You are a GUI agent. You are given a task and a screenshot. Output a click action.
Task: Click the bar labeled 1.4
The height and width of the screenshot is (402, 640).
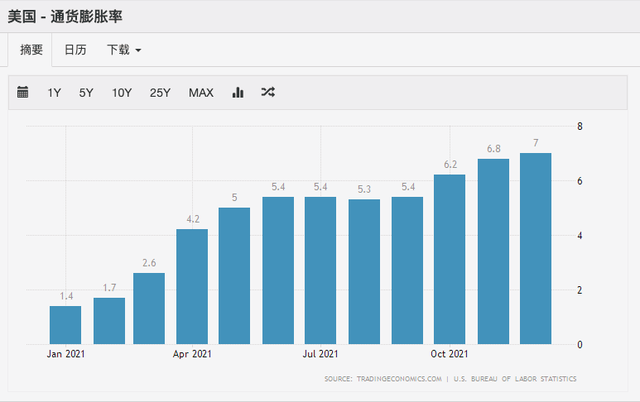(65, 325)
